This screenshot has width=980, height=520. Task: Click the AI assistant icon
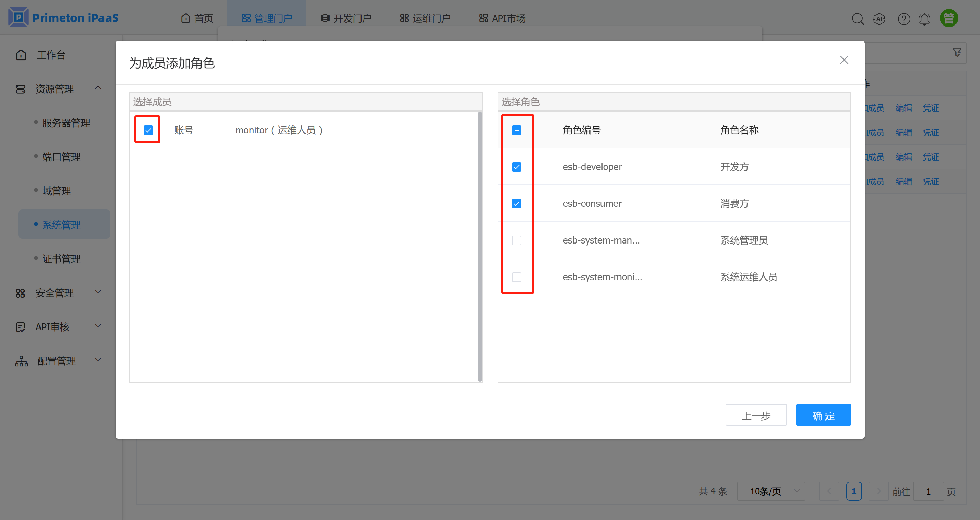click(880, 19)
